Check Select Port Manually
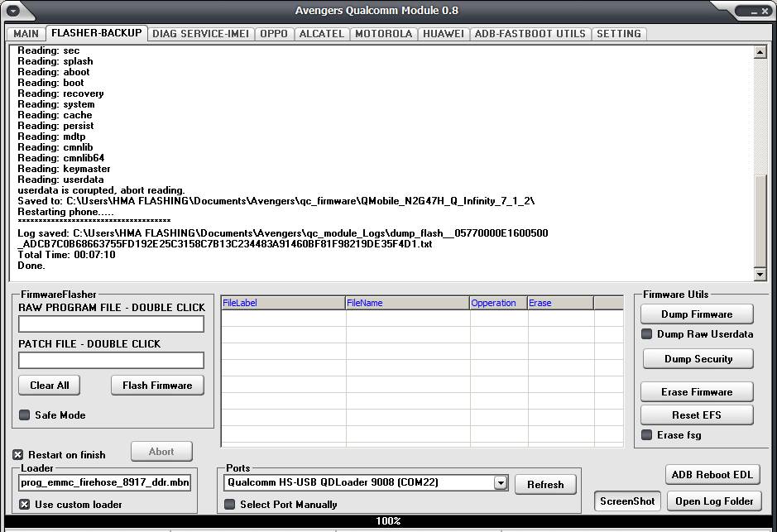 [231, 505]
